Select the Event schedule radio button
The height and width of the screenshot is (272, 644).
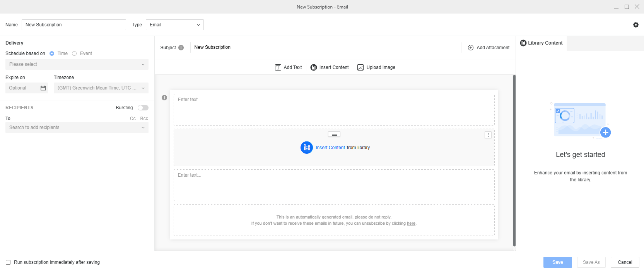[74, 53]
